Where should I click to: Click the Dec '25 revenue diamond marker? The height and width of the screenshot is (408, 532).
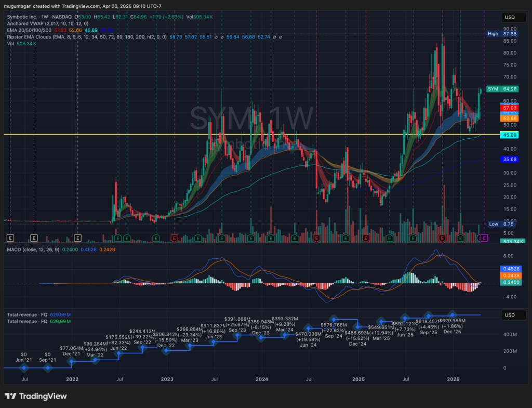click(453, 315)
